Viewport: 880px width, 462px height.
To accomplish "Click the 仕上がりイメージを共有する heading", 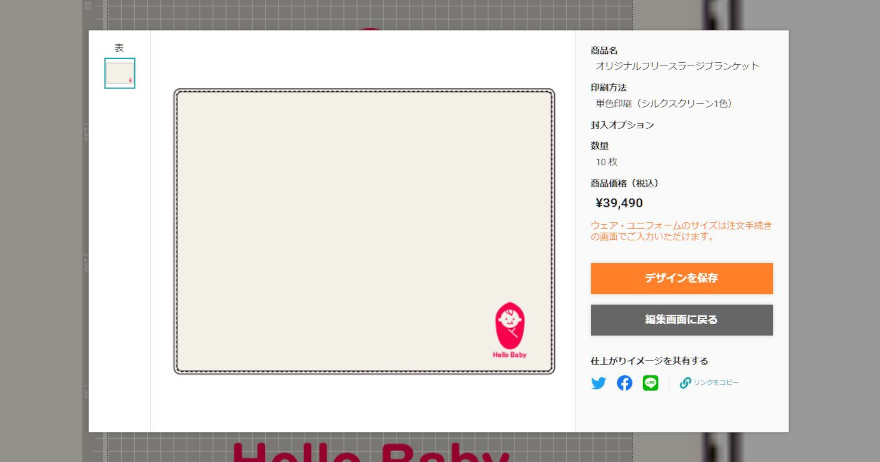I will pyautogui.click(x=649, y=361).
